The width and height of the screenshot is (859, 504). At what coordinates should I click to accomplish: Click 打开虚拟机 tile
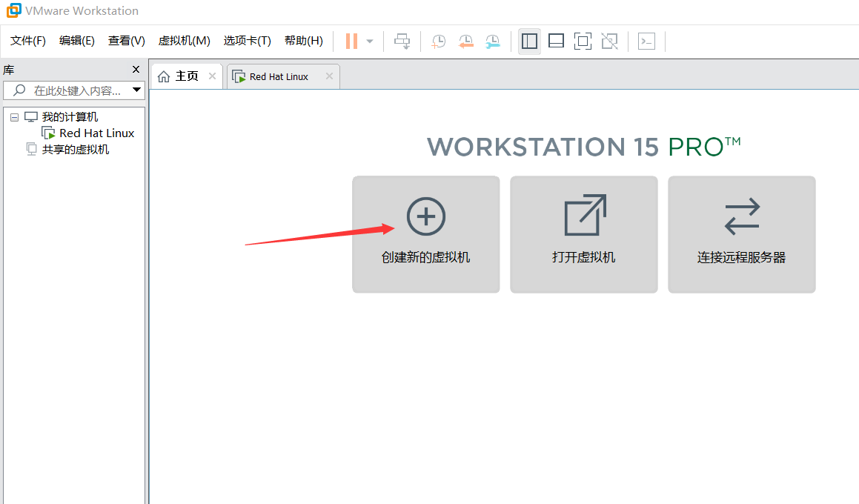pos(583,234)
